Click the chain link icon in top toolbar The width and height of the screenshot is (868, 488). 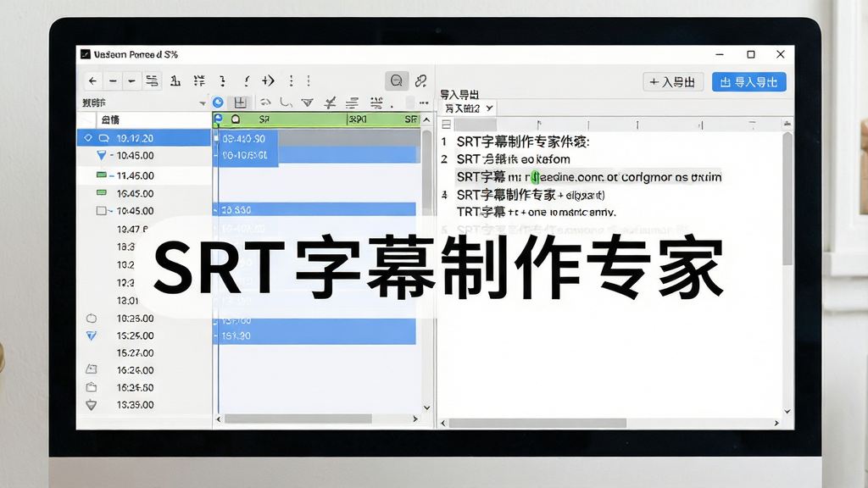[x=420, y=80]
